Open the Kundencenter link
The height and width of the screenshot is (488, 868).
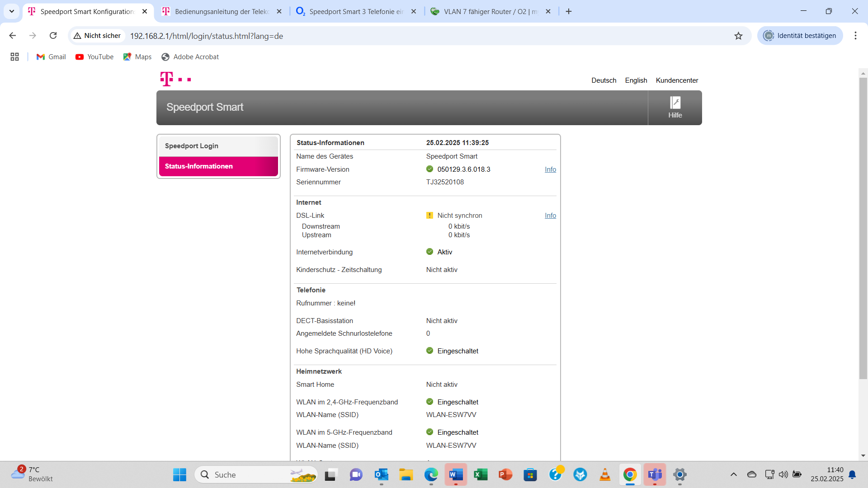(x=677, y=80)
